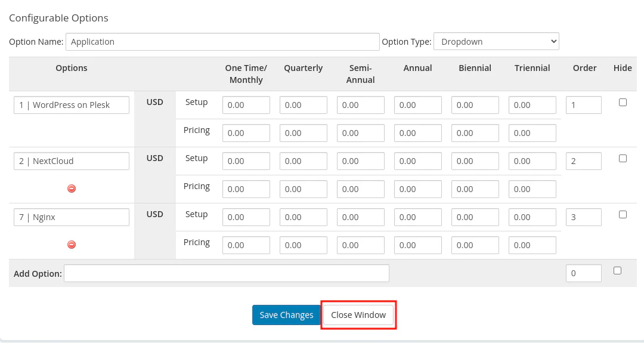Click Pricing label in NextCloud row

197,187
